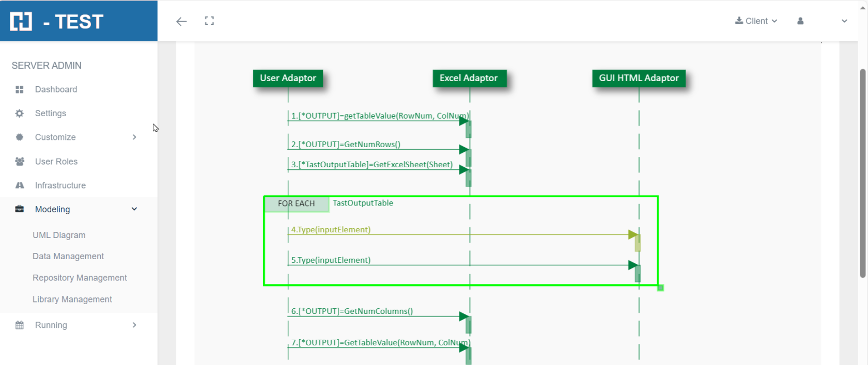Click the User Roles people icon

coord(20,162)
